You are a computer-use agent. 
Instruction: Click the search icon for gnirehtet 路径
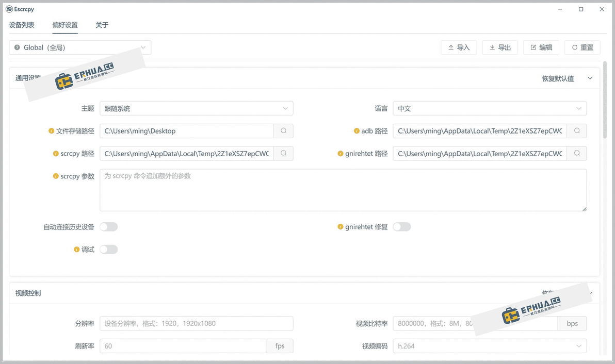[577, 154]
